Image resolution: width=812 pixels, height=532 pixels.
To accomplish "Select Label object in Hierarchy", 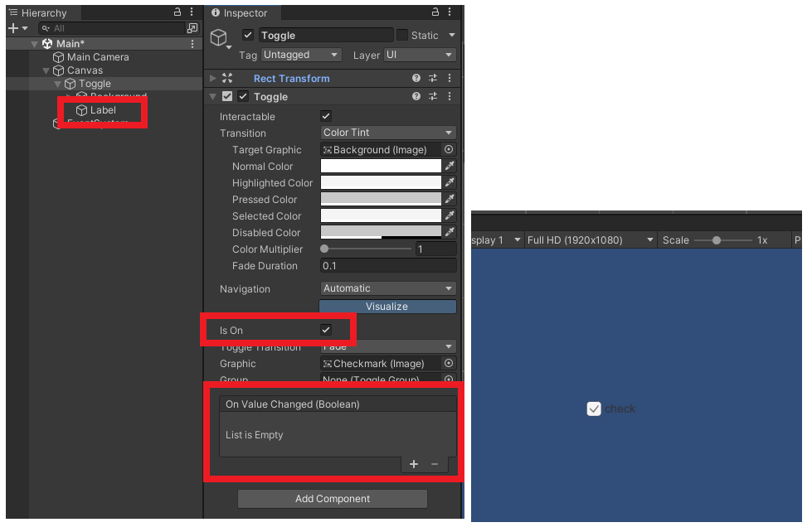I will (x=96, y=110).
